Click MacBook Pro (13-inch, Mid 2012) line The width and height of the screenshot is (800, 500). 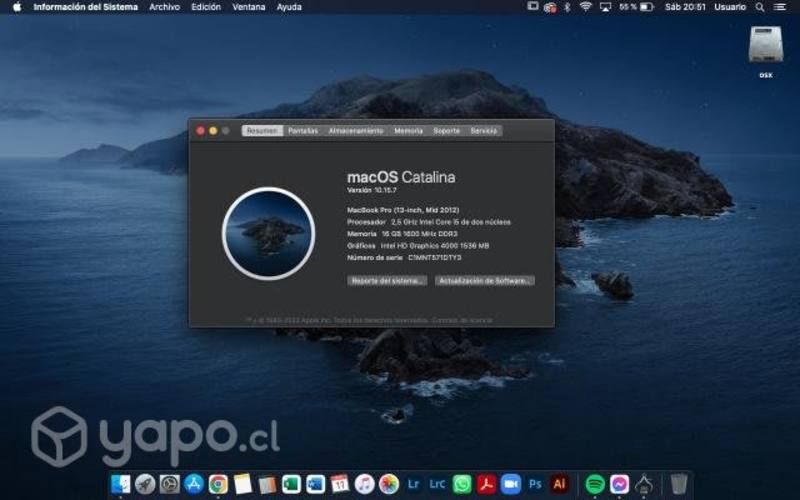pyautogui.click(x=403, y=210)
